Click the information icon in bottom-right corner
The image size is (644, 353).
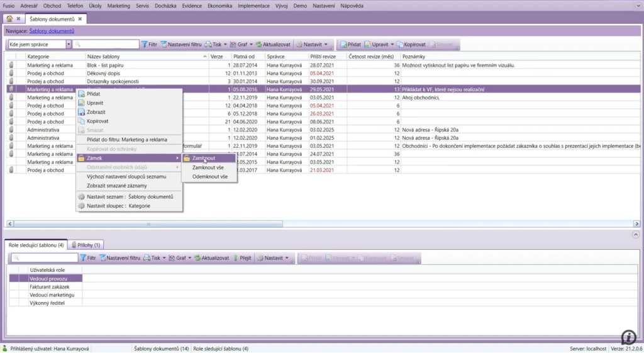coord(628,337)
